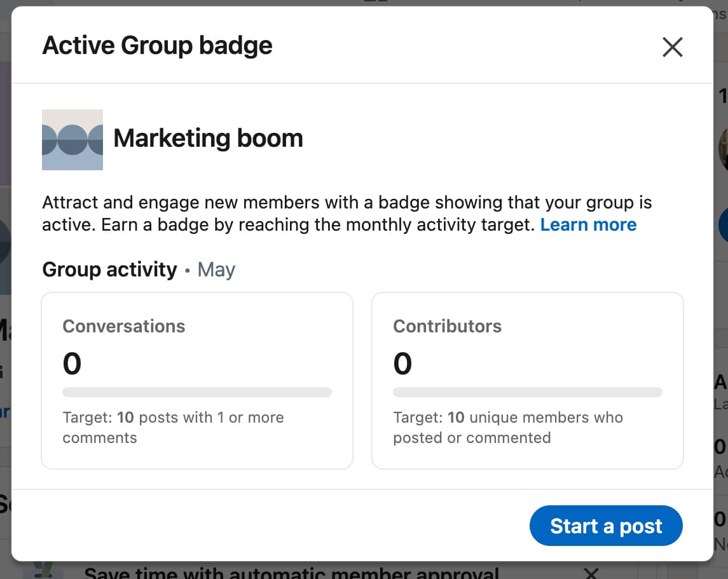Click the Contributors zero count
This screenshot has width=728, height=579.
[x=402, y=362]
